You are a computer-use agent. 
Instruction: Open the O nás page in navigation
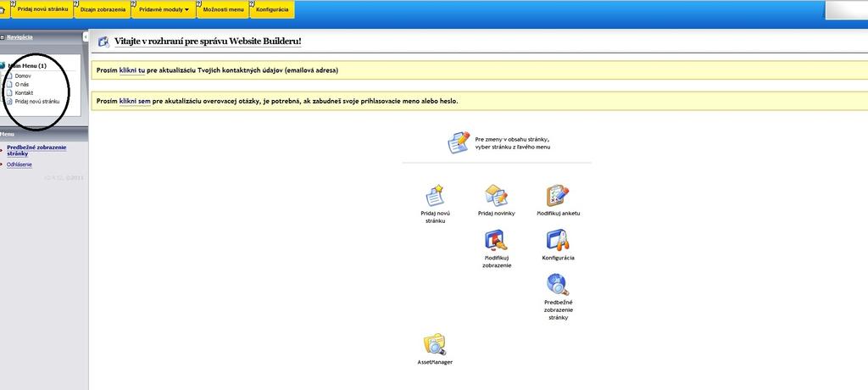(x=22, y=84)
